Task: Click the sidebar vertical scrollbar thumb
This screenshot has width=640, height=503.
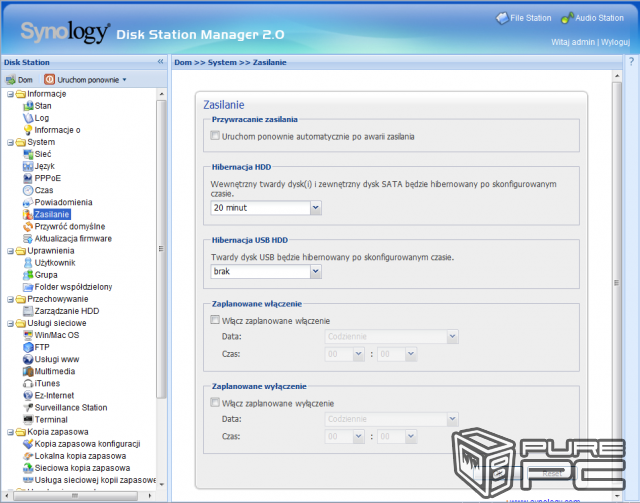Action: pyautogui.click(x=161, y=249)
